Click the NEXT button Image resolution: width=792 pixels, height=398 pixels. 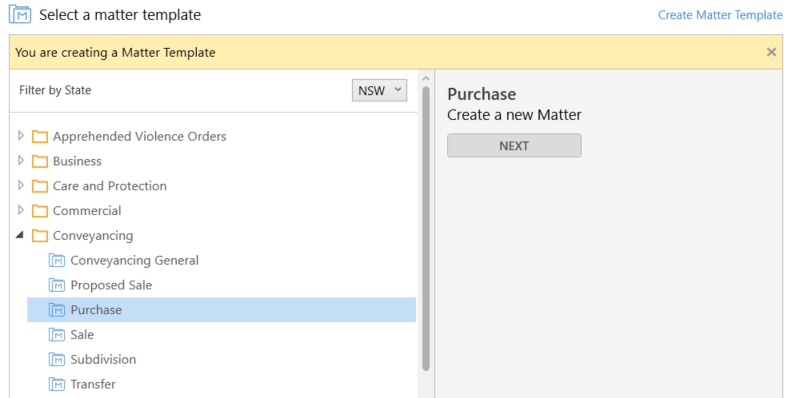point(514,145)
